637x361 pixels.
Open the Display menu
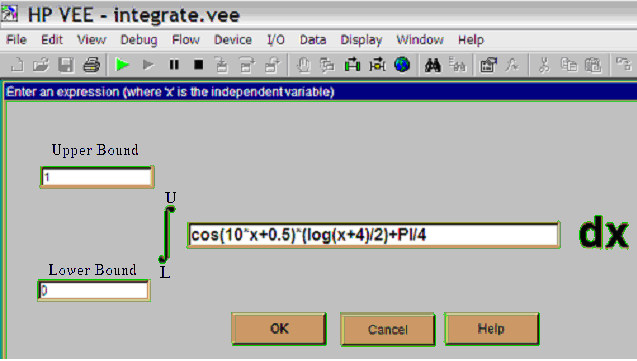[x=361, y=40]
